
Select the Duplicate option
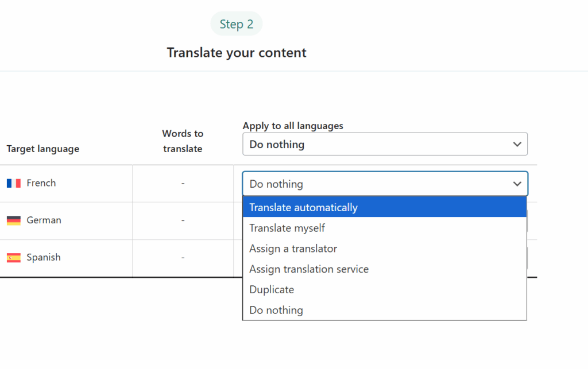point(385,289)
